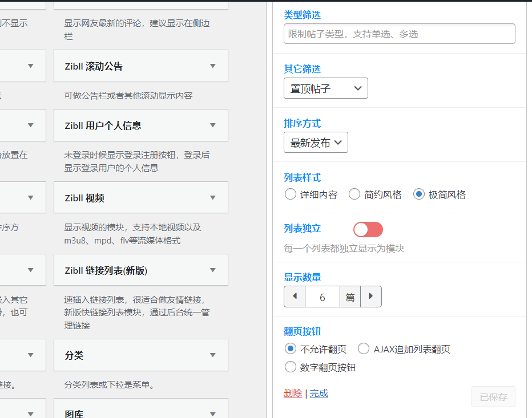Expand the 分类 widget arrow
Image resolution: width=532 pixels, height=418 pixels.
[213, 355]
